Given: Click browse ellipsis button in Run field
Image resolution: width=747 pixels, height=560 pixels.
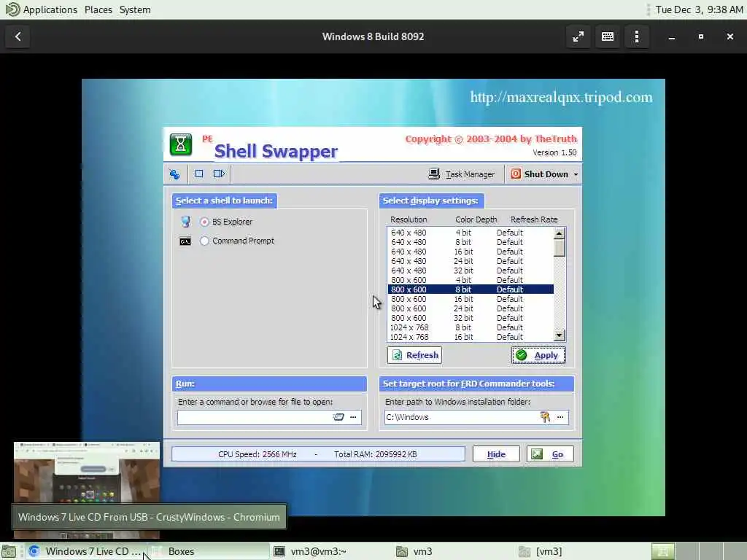Looking at the screenshot, I should [353, 417].
